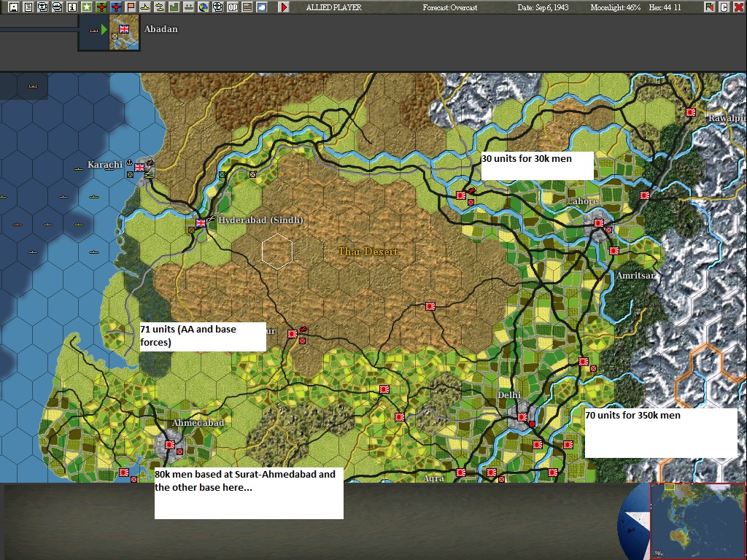This screenshot has height=560, width=747.
Task: Click the double yellow ships toolbar icon
Action: pyautogui.click(x=160, y=7)
